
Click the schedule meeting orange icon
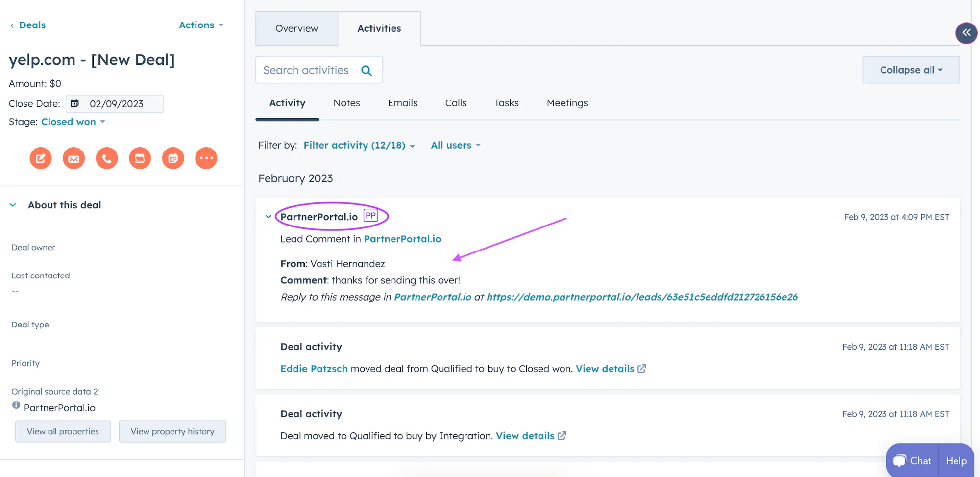pos(173,158)
